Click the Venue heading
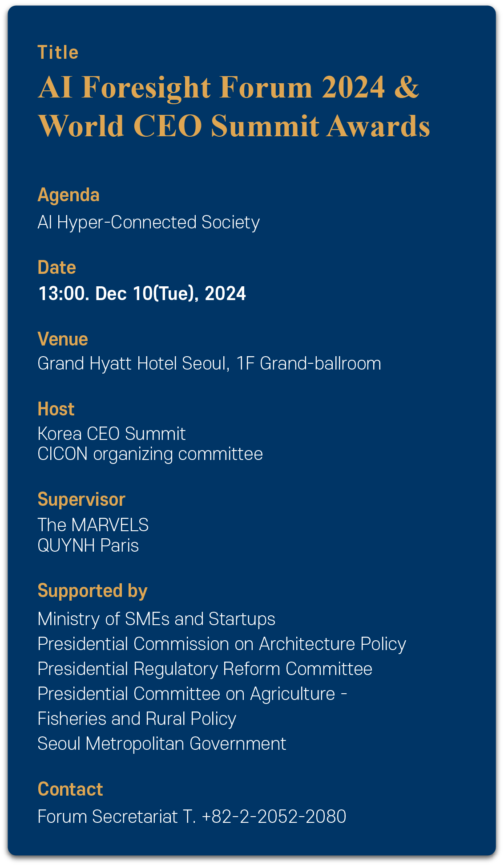Viewport: 504px width, 866px height. tap(63, 339)
